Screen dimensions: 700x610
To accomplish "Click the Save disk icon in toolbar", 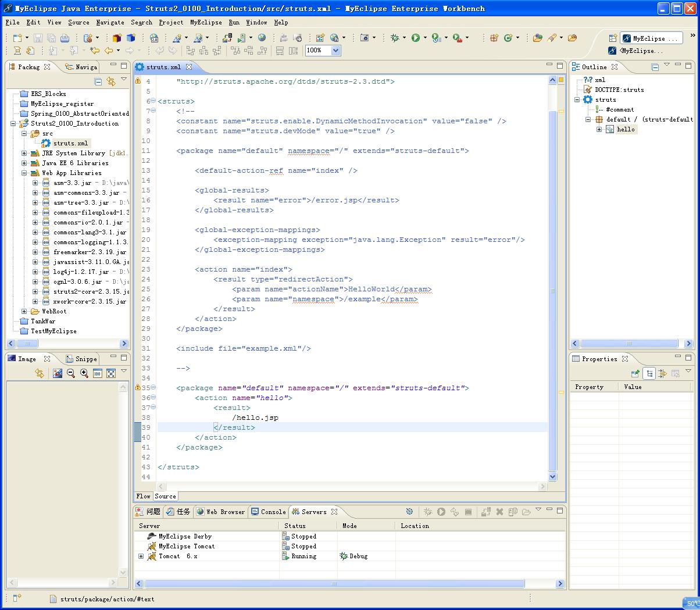I will 38,38.
